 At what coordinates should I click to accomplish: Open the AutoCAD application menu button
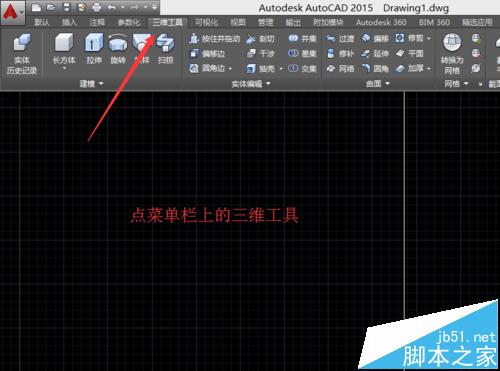coord(13,13)
